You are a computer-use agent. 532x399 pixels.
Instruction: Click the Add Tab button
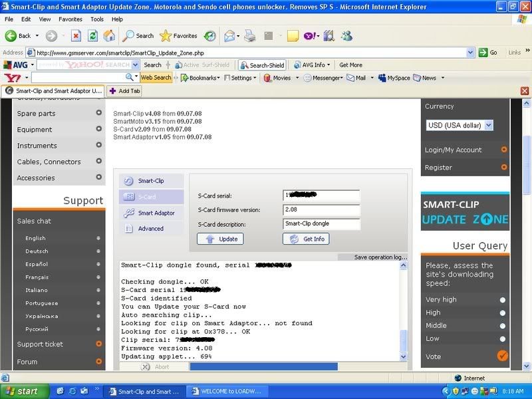(124, 91)
